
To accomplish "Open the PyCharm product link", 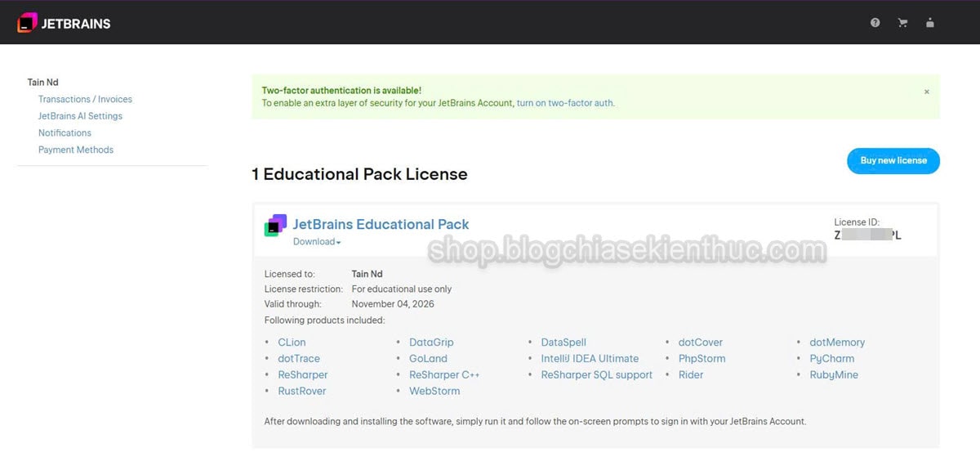I will [832, 359].
